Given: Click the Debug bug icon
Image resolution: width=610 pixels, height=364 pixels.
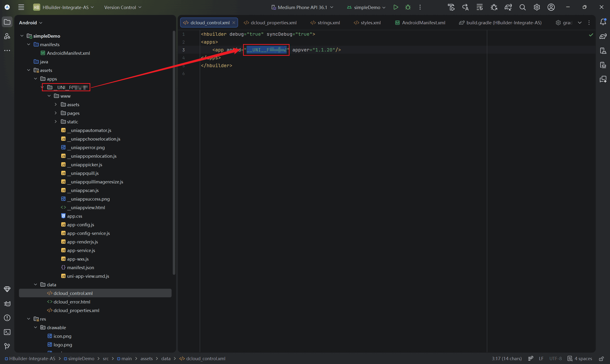Looking at the screenshot, I should tap(408, 7).
